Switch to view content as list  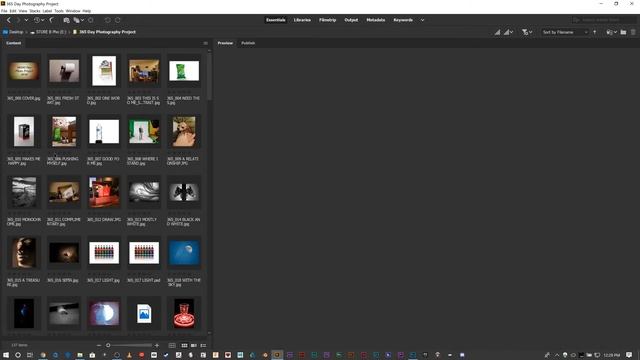203,345
